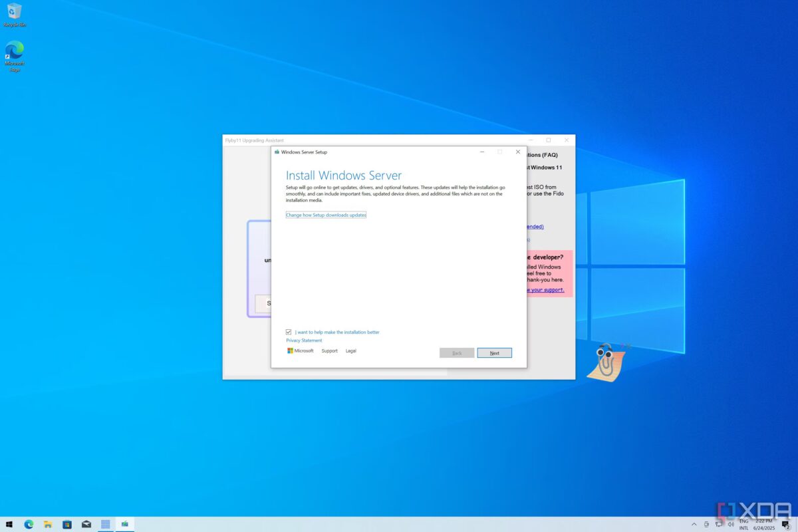Click Next to continue setup
The height and width of the screenshot is (532, 798).
coord(494,353)
